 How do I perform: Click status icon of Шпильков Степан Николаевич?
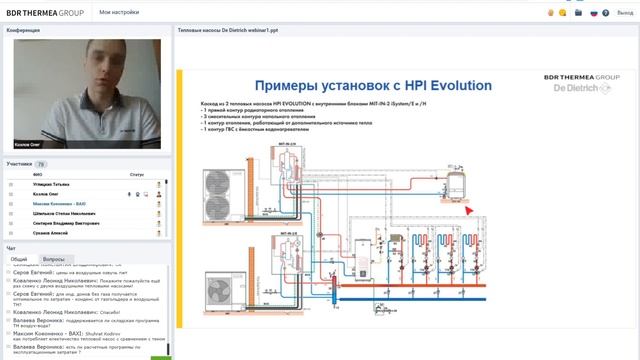[x=159, y=214]
